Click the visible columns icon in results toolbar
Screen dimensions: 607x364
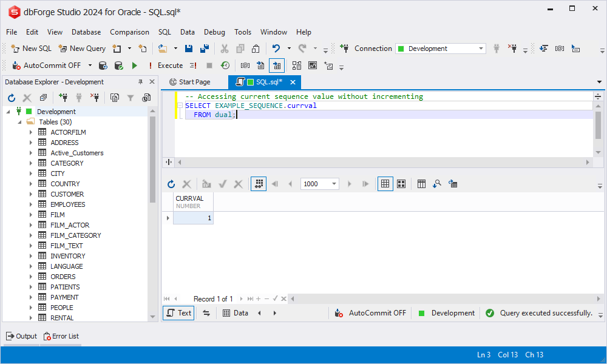tap(422, 184)
